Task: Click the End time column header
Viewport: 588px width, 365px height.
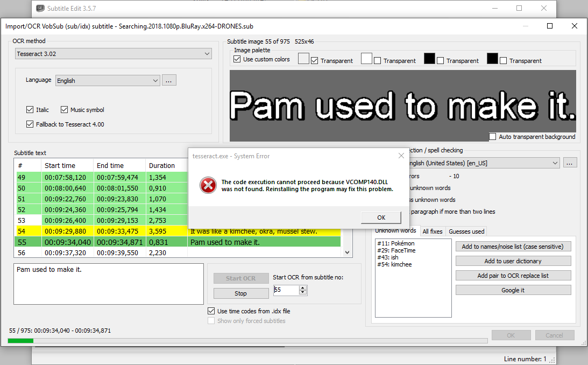Action: point(119,165)
